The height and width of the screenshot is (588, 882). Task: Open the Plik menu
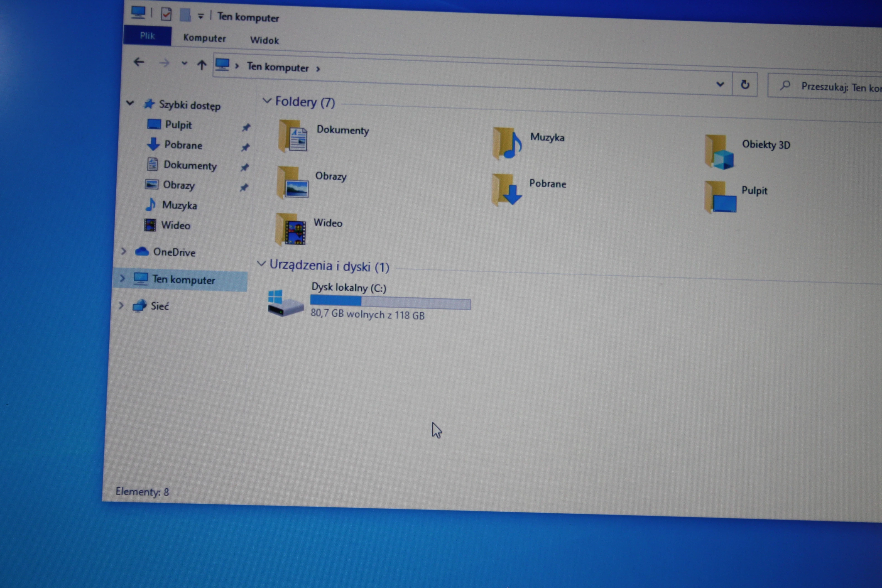[x=147, y=36]
